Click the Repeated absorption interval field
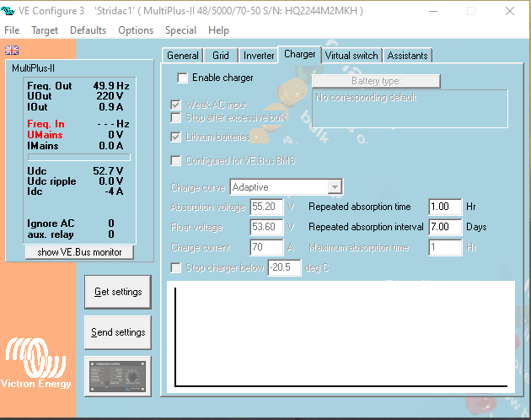Image resolution: width=531 pixels, height=420 pixels. [445, 227]
